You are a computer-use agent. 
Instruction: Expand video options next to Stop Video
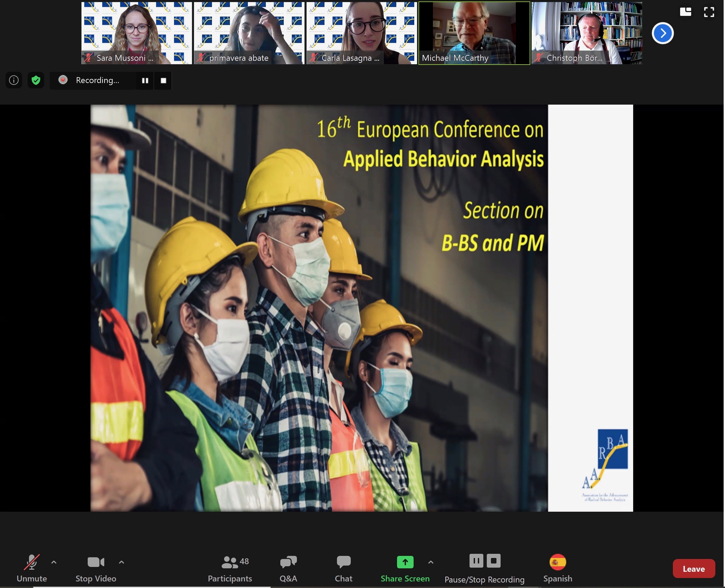(x=122, y=562)
